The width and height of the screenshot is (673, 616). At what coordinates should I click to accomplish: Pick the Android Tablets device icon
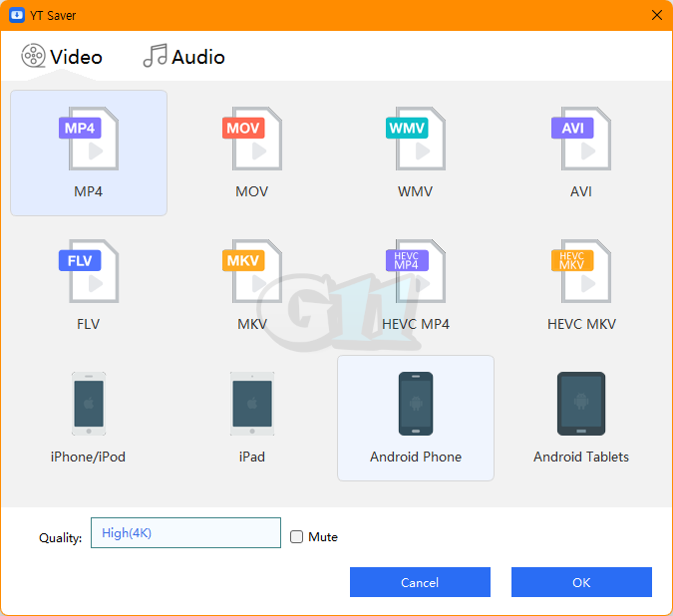[x=581, y=404]
